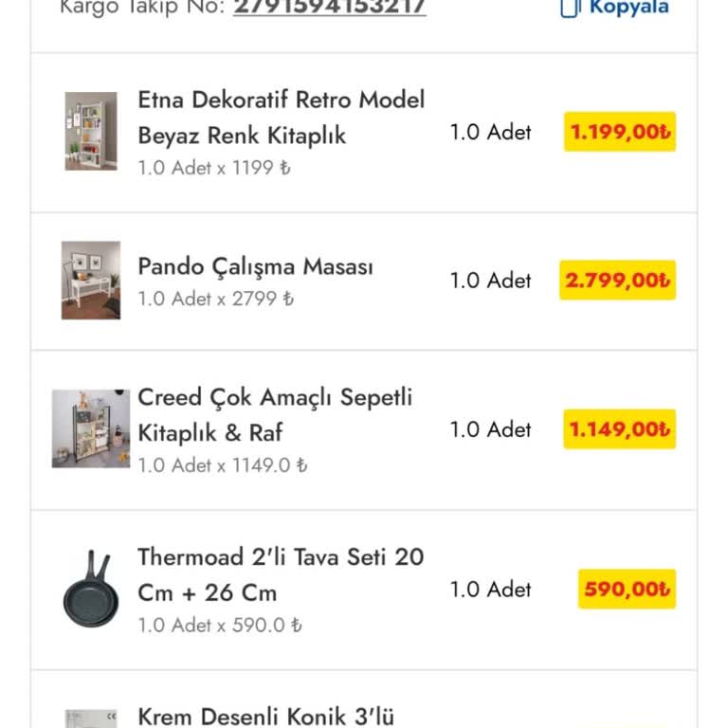The width and height of the screenshot is (728, 728).
Task: Open Krem Desenli Konik product thumbnail
Action: (x=91, y=719)
